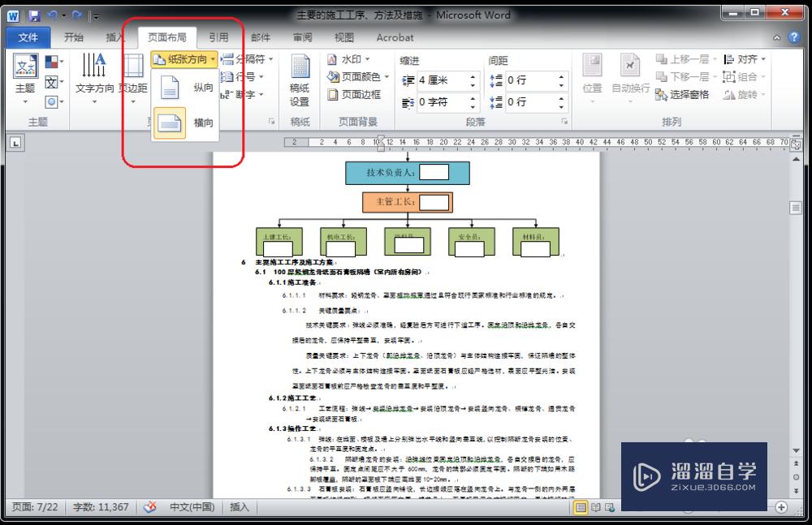812x525 pixels.
Task: Open the 选择窗格 selection pane
Action: click(x=682, y=95)
